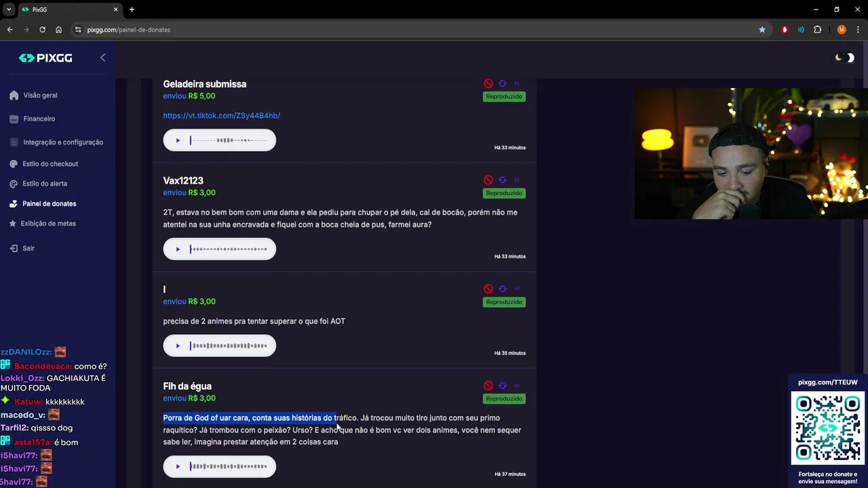Screen dimensions: 868x488
Task: Click the streamer webcam overlay
Action: pyautogui.click(x=751, y=154)
